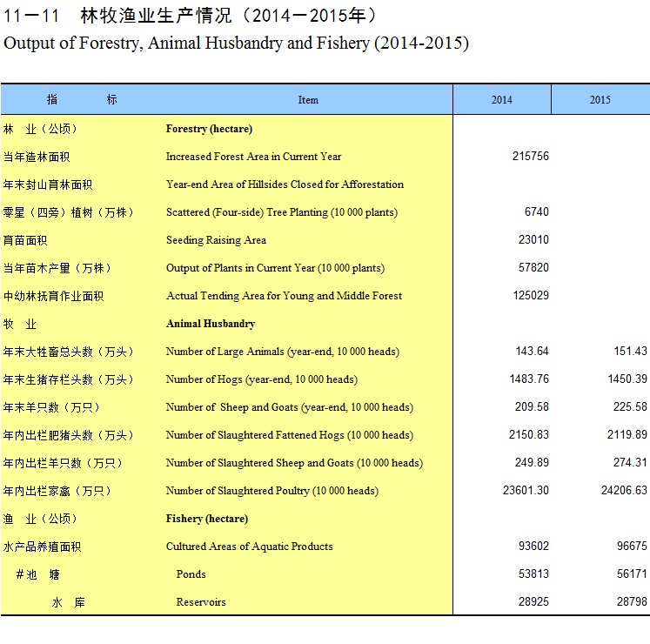This screenshot has width=650, height=644.
Task: Click Cultured Areas of Aquatic Products label
Action: tap(249, 547)
